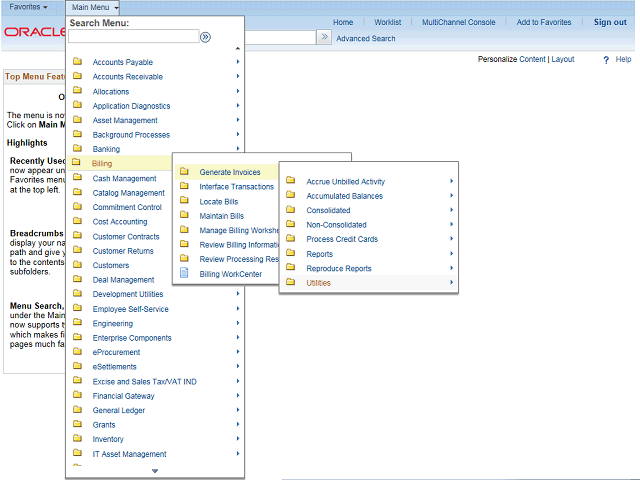Image resolution: width=640 pixels, height=480 pixels.
Task: Open the Favorites dropdown
Action: [x=28, y=7]
